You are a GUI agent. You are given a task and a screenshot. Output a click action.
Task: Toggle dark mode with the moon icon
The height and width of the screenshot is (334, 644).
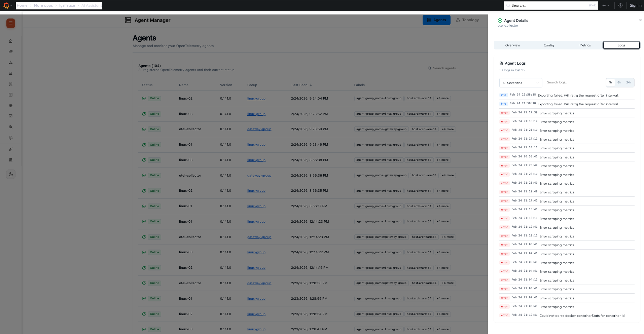11,174
